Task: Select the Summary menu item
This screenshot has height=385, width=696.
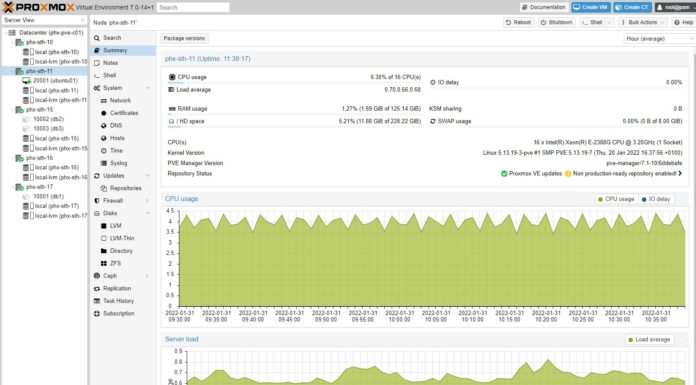Action: click(123, 50)
